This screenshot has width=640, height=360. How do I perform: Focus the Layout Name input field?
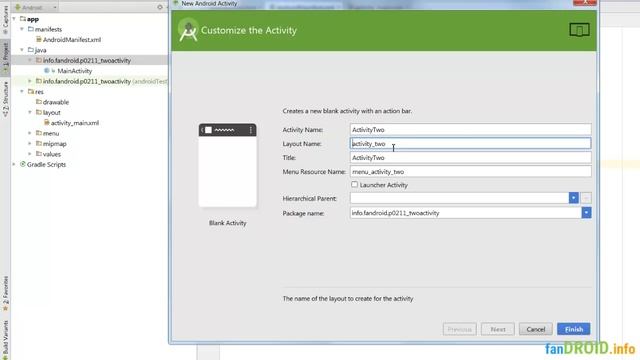pyautogui.click(x=470, y=143)
